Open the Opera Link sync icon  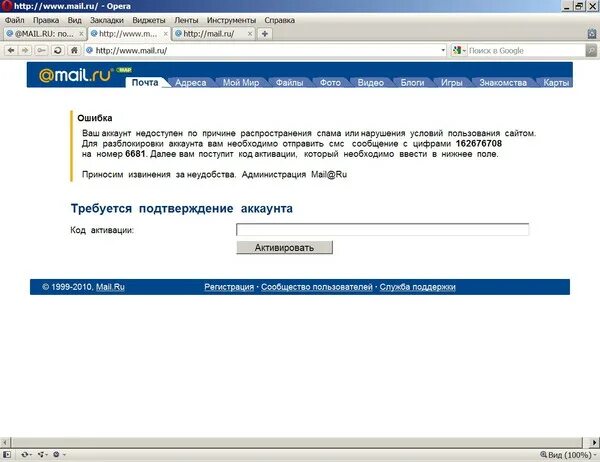pos(26,454)
